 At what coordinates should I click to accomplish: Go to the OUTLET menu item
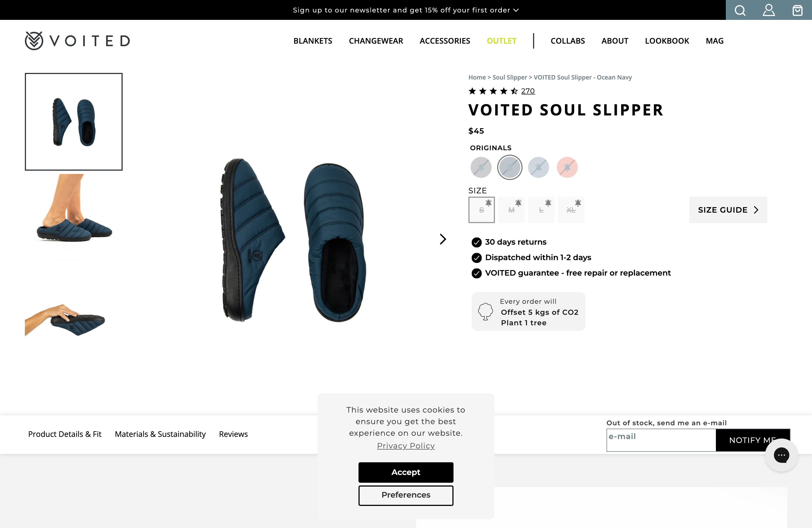pyautogui.click(x=501, y=41)
